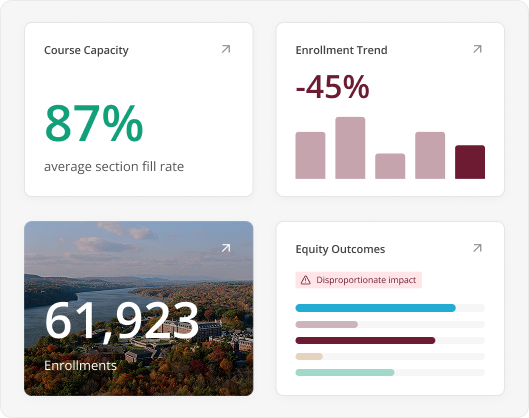Click the Course Capacity title
Screen dimensions: 529x418
click(86, 50)
